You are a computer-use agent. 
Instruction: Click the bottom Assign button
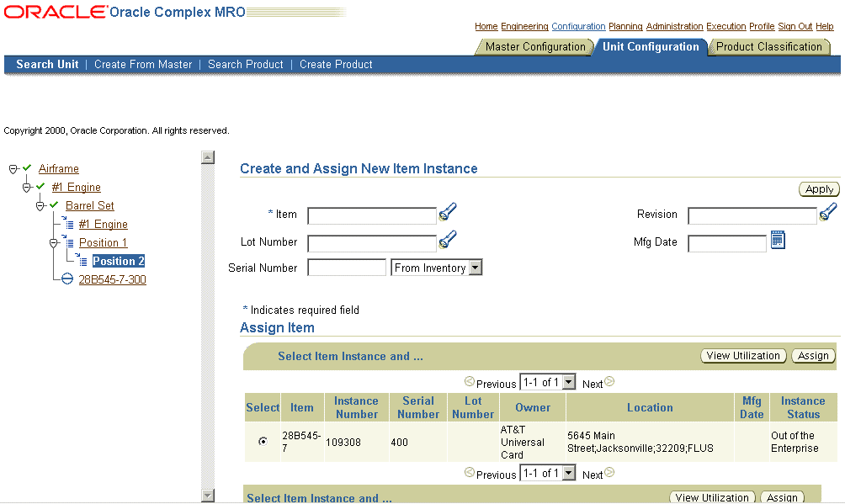(x=782, y=497)
